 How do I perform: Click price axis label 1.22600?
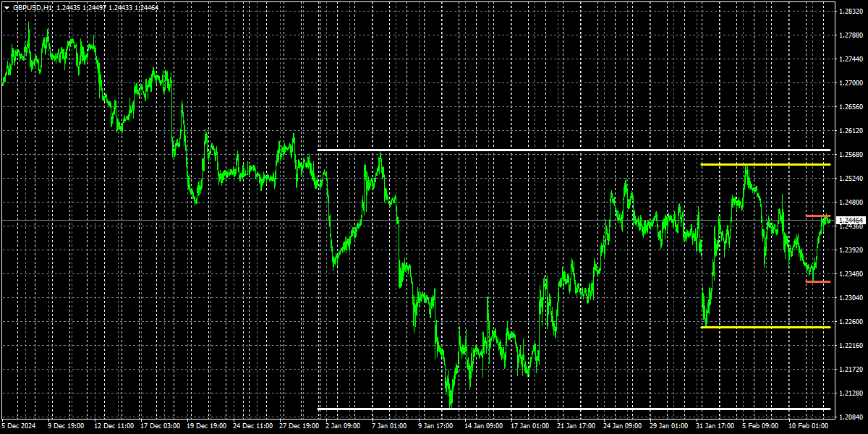coord(851,322)
